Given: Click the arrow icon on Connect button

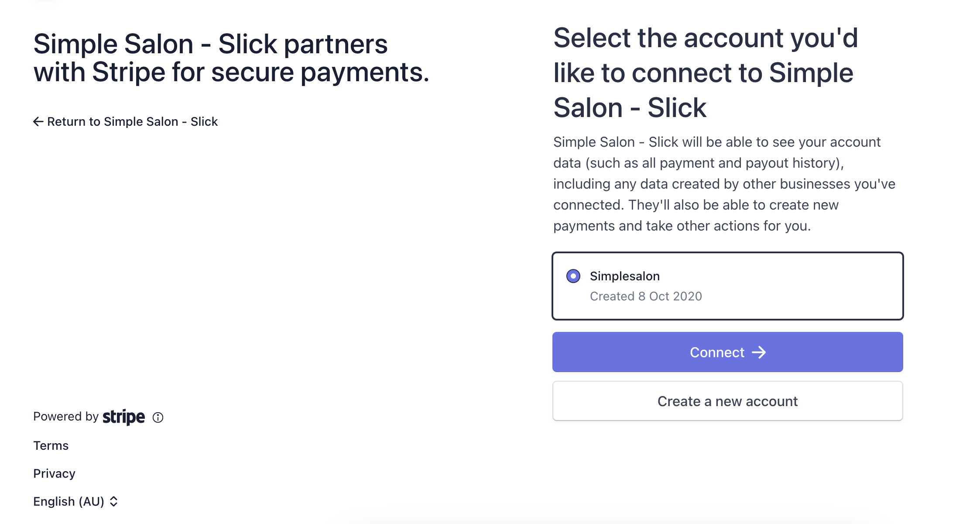Looking at the screenshot, I should (759, 352).
